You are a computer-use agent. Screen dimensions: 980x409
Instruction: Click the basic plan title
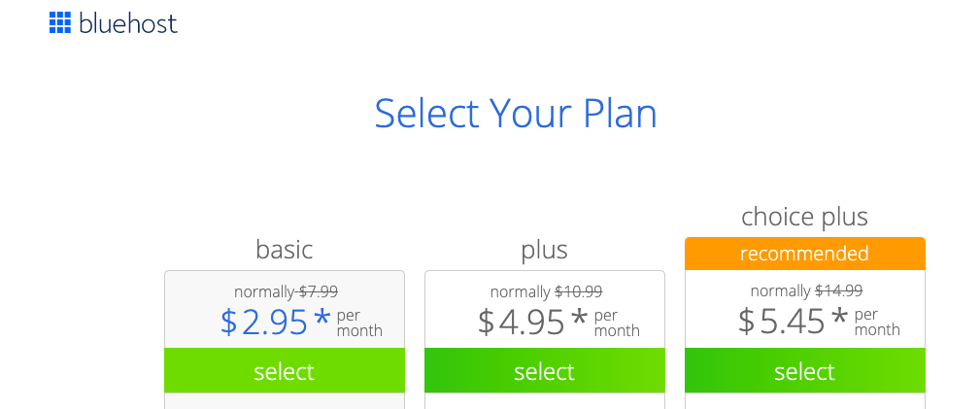285,250
